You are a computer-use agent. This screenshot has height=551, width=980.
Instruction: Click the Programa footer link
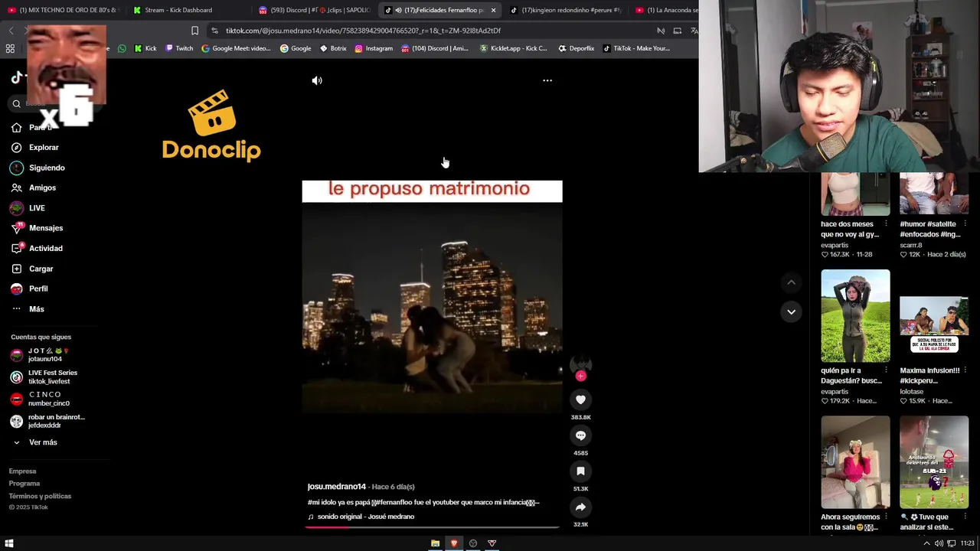pos(24,484)
